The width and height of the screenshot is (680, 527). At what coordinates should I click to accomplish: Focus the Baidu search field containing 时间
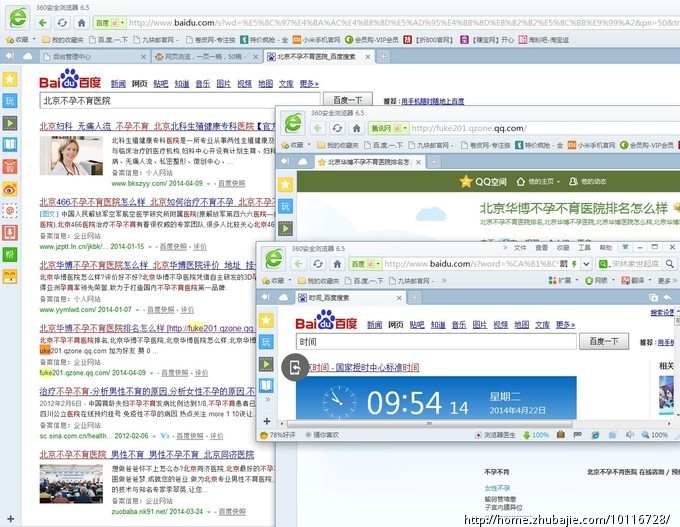436,342
